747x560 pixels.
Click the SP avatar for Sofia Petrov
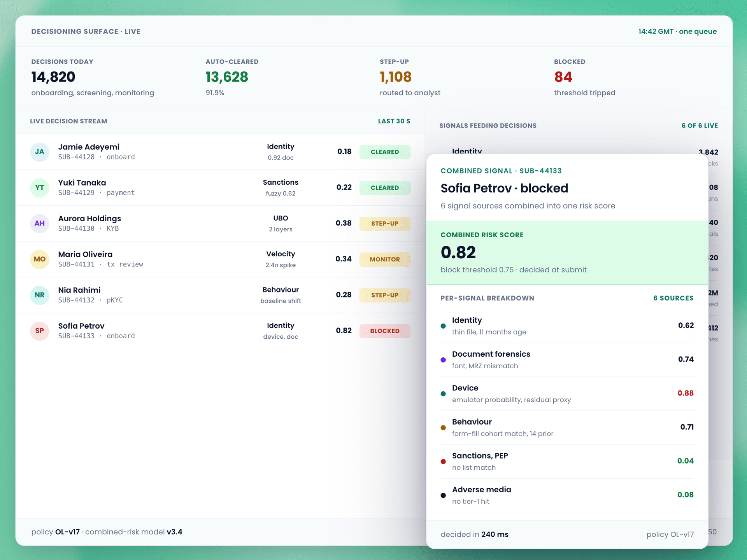coord(39,331)
